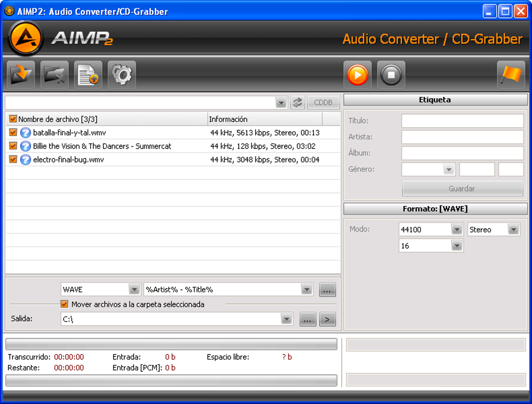Image resolution: width=532 pixels, height=404 pixels.
Task: Click the CDDB button
Action: pyautogui.click(x=323, y=103)
